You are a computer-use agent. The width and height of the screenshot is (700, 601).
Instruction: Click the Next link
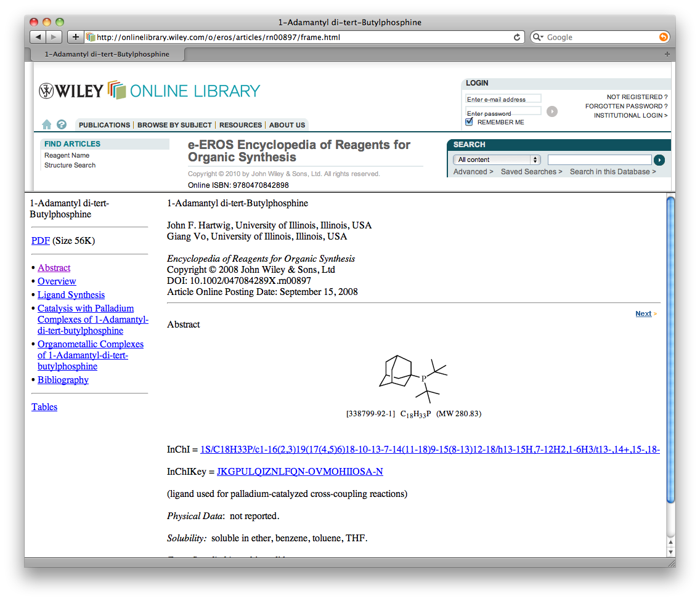(x=643, y=313)
